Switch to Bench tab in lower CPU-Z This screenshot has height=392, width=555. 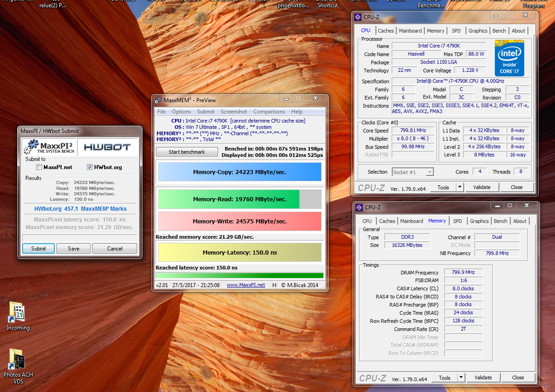(501, 221)
